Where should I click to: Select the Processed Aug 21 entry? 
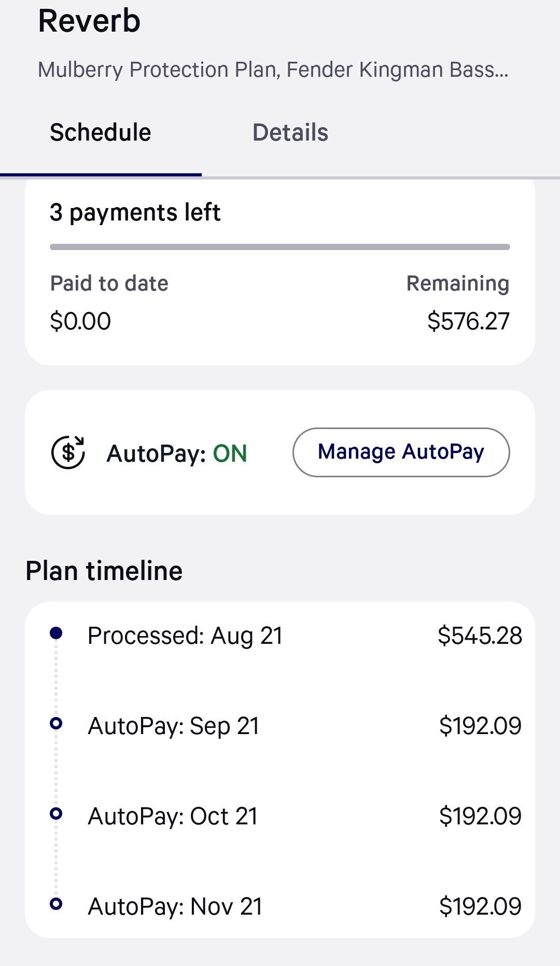pyautogui.click(x=185, y=636)
